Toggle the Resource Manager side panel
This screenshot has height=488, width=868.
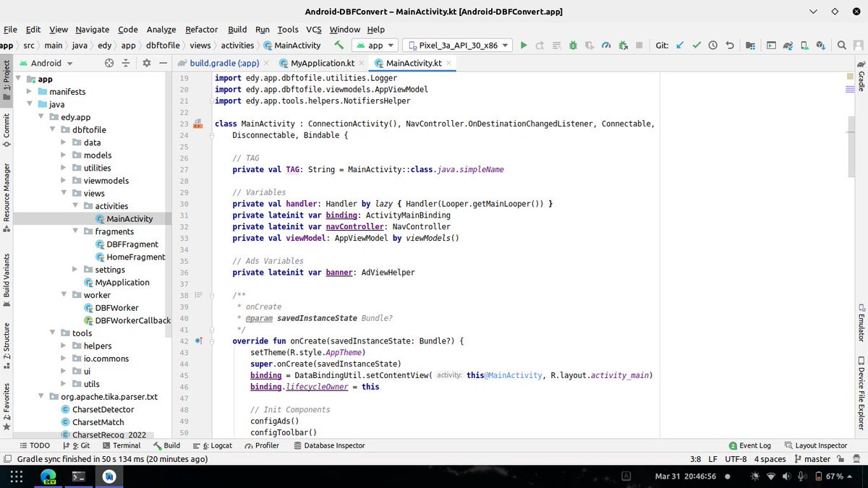[7, 197]
